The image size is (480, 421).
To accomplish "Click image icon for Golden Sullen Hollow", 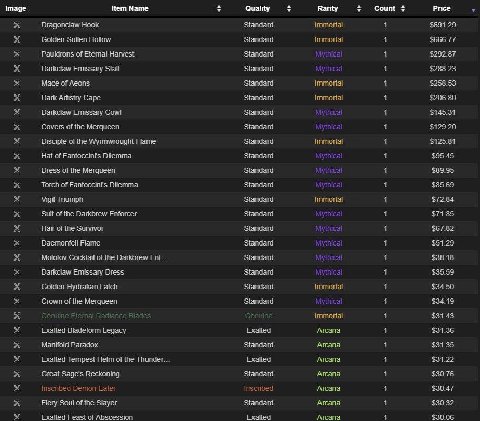I will tap(17, 39).
